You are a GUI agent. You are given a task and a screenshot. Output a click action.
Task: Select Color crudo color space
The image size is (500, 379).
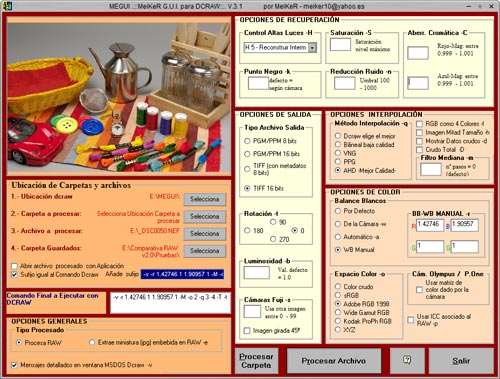pos(338,287)
